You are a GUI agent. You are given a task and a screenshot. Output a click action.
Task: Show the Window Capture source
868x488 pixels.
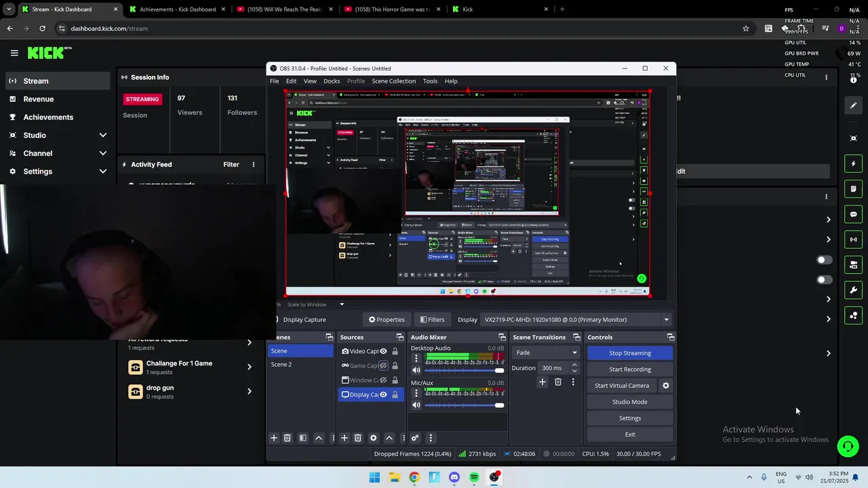[x=383, y=380]
